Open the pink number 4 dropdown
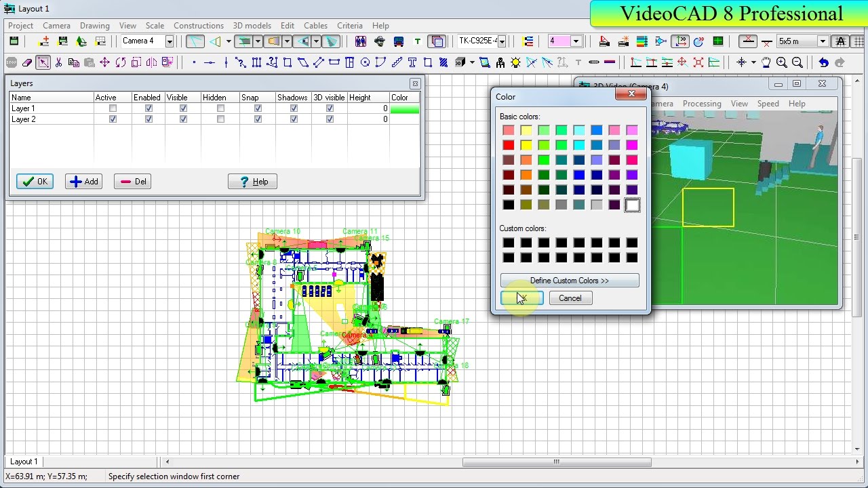The width and height of the screenshot is (868, 488). [576, 41]
